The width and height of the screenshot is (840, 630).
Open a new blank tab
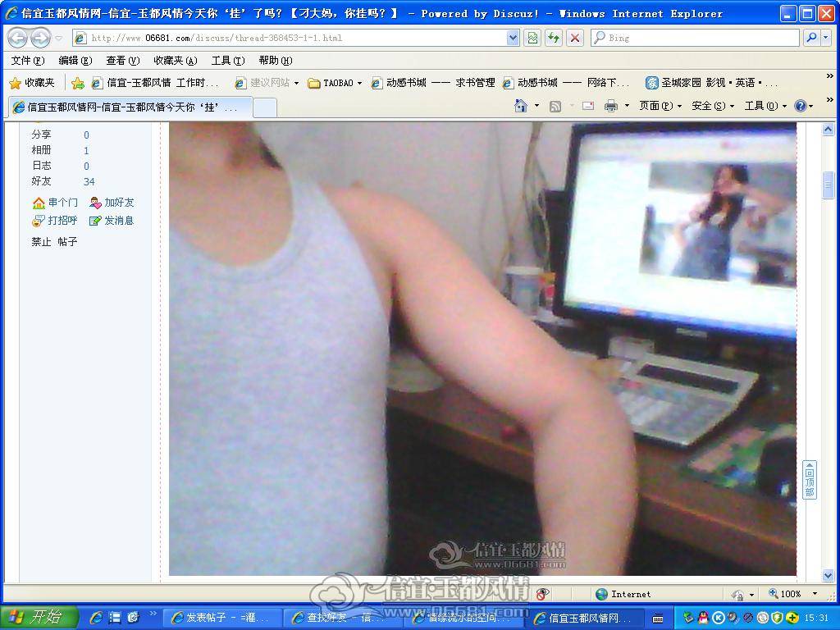point(265,107)
